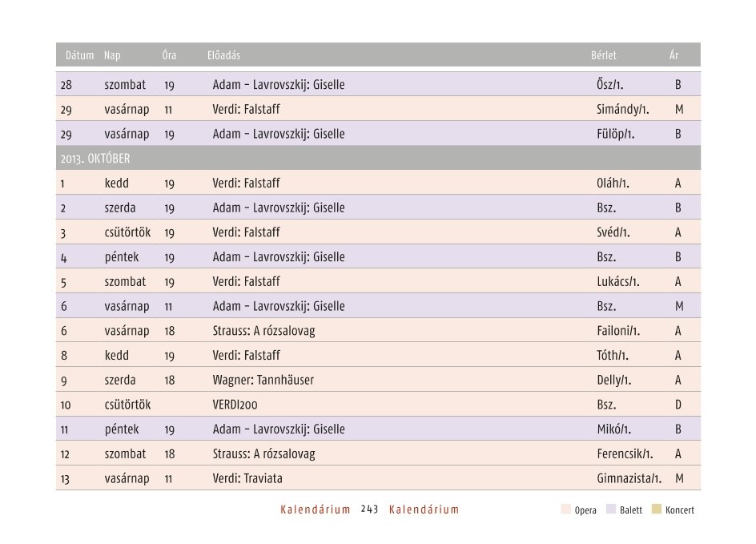Click the left Kalendárium footer label
The height and width of the screenshot is (544, 756).
click(x=316, y=510)
